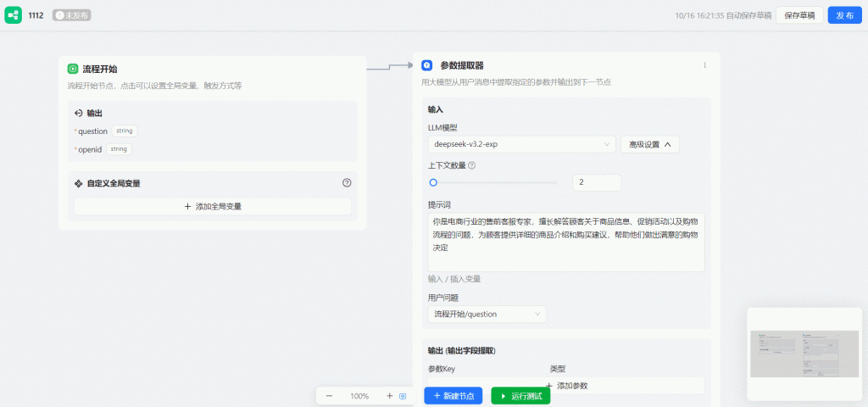Click help icon beside 自定义全局变量
Screen dimensions: 868x407
pyautogui.click(x=347, y=182)
